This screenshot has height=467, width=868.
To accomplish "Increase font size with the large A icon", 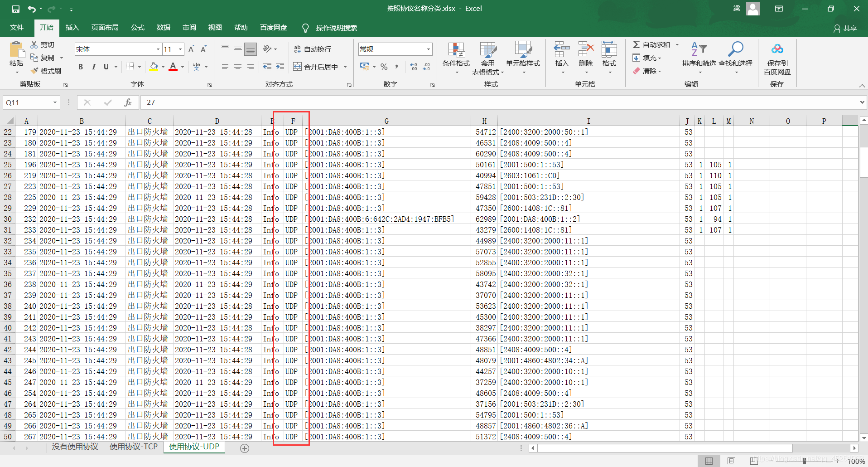I will click(x=191, y=49).
